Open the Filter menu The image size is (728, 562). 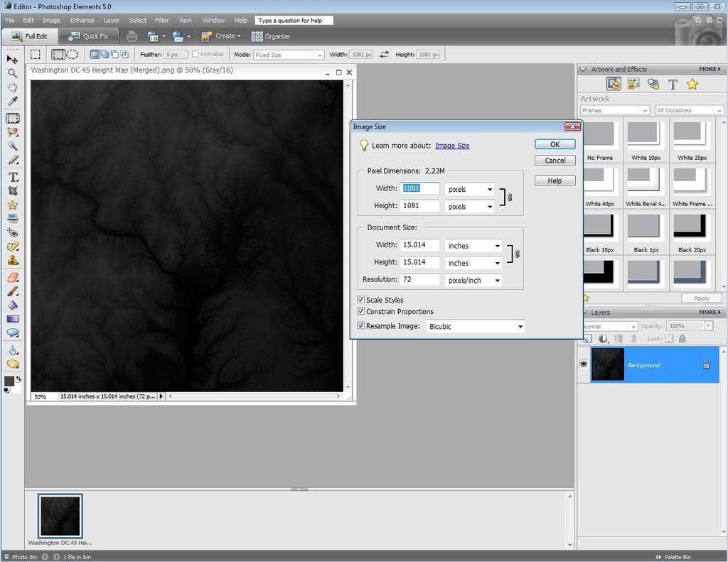coord(161,21)
